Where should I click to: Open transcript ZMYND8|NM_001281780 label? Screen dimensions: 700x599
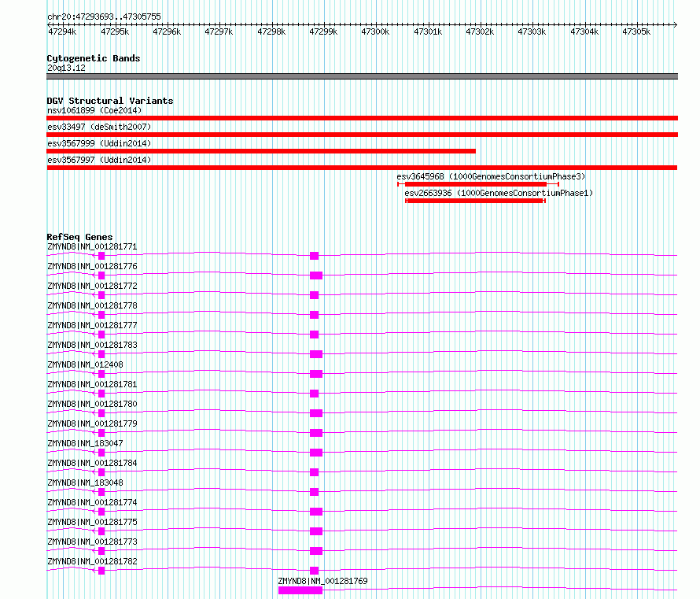pyautogui.click(x=92, y=404)
